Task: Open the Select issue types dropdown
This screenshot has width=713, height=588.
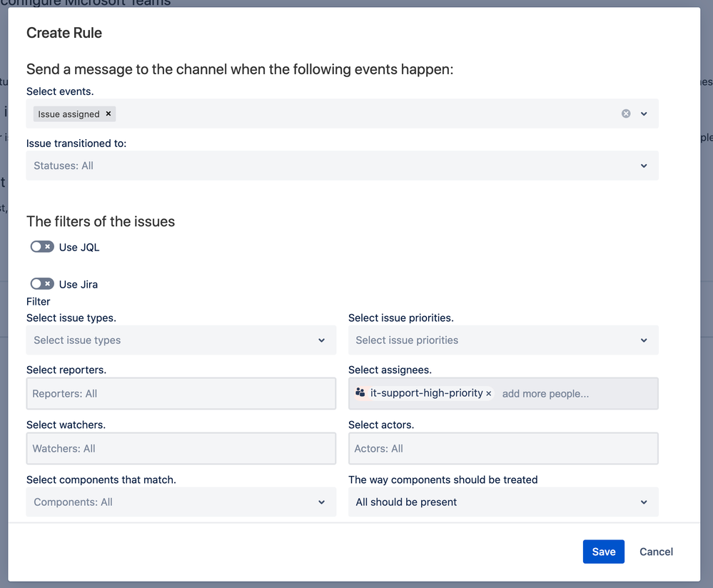Action: click(181, 340)
